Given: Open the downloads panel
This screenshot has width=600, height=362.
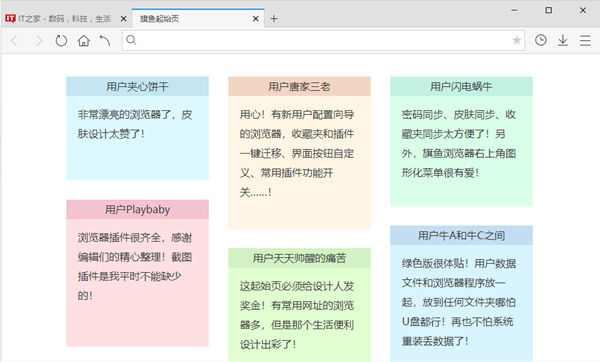Looking at the screenshot, I should coord(562,40).
